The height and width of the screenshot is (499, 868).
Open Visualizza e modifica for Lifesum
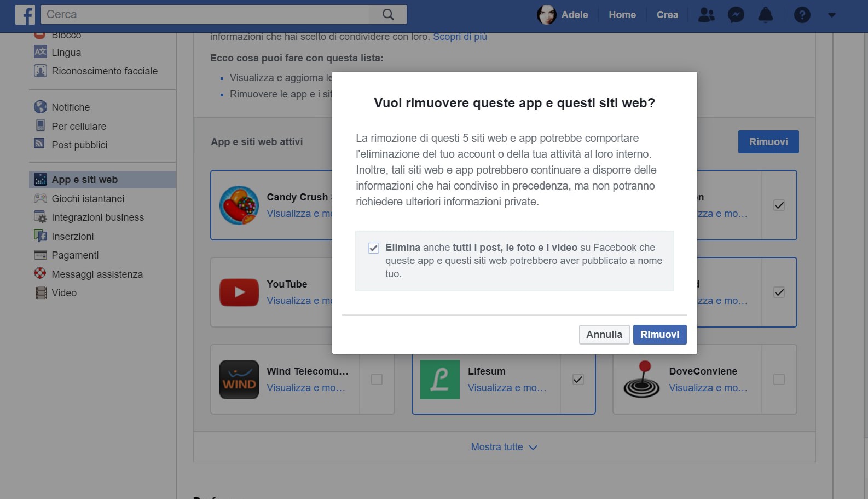click(507, 388)
